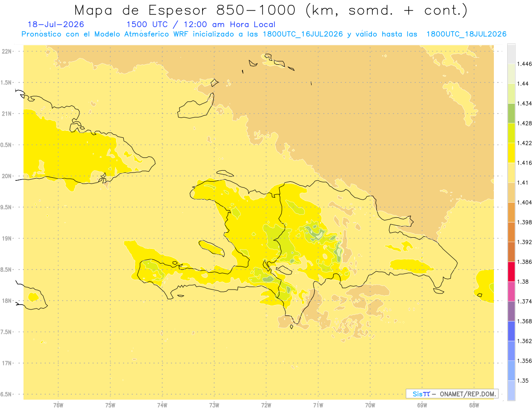Click the latitude label '0.5N'
Screen dimensions: 532x411
(x=7, y=145)
